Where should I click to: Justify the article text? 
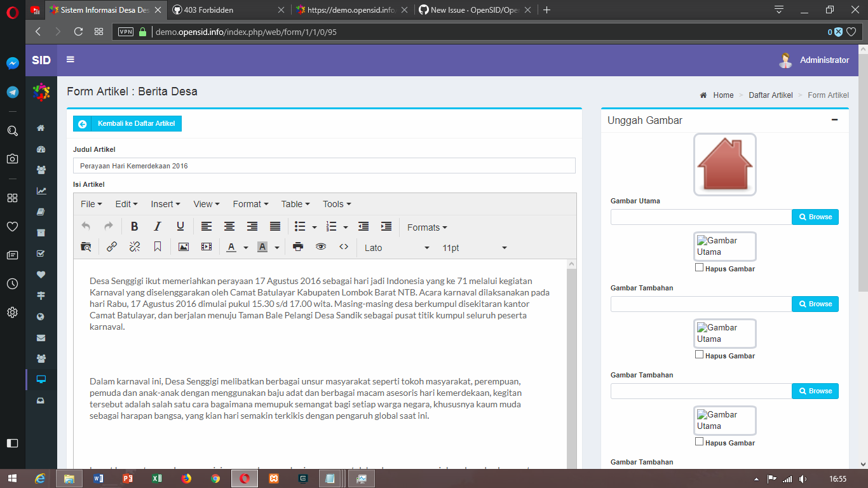point(275,227)
